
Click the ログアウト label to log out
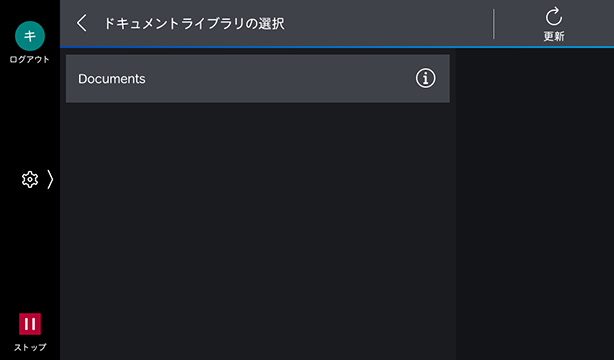click(30, 60)
